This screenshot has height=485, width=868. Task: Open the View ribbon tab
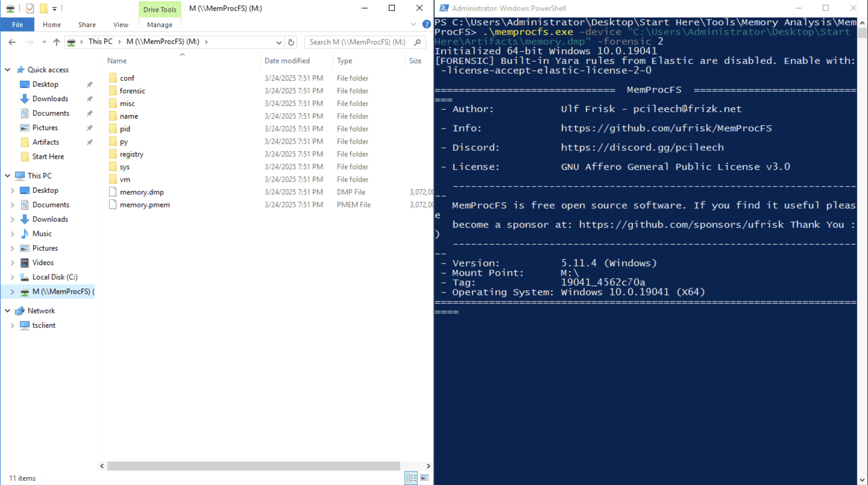pos(121,25)
